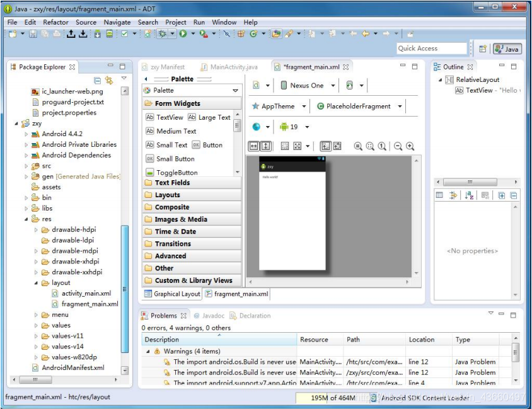Click the Expand All plus icon in properties
This screenshot has height=409, width=532.
(x=502, y=195)
